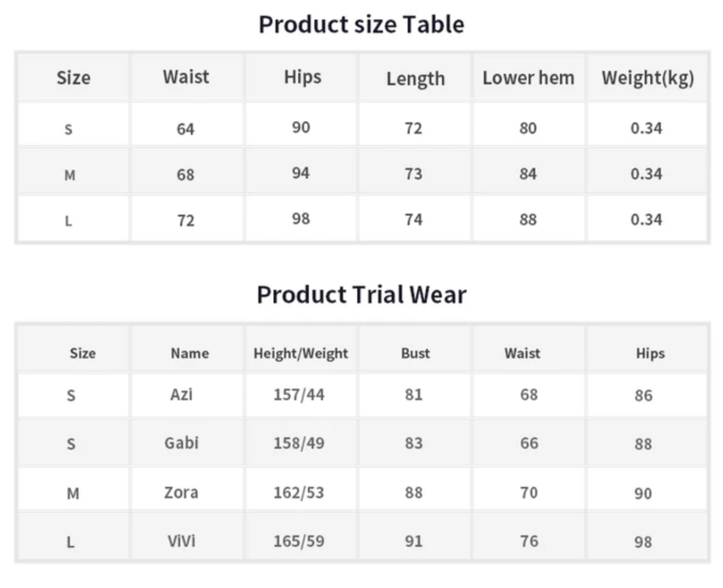Screen dimensions: 723x588
Task: Select waist value 64 for size S
Action: click(185, 129)
